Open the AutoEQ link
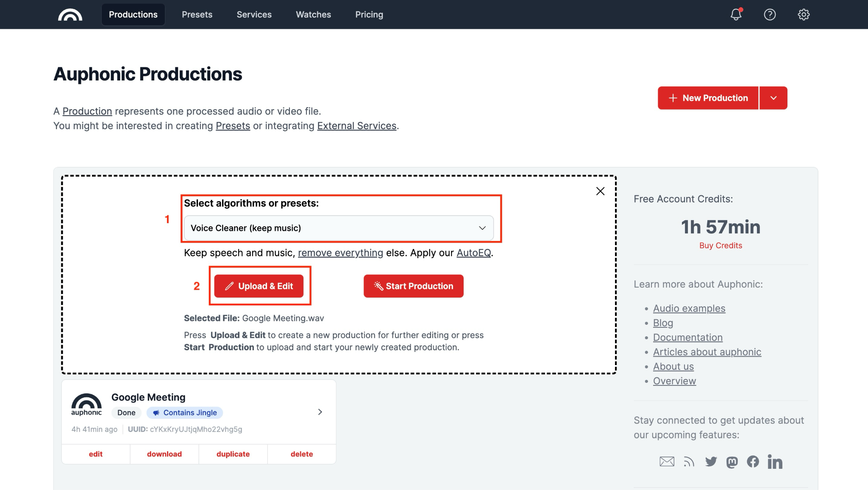 click(474, 253)
